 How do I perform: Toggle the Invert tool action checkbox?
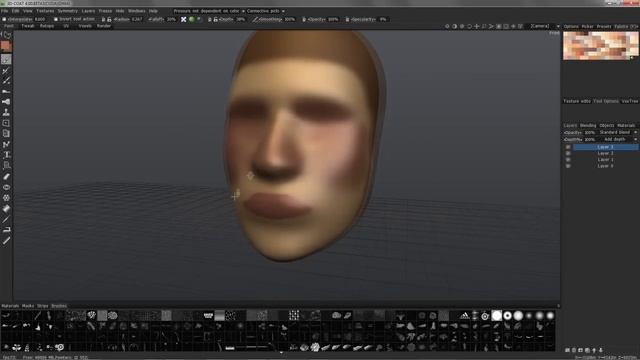tap(56, 19)
